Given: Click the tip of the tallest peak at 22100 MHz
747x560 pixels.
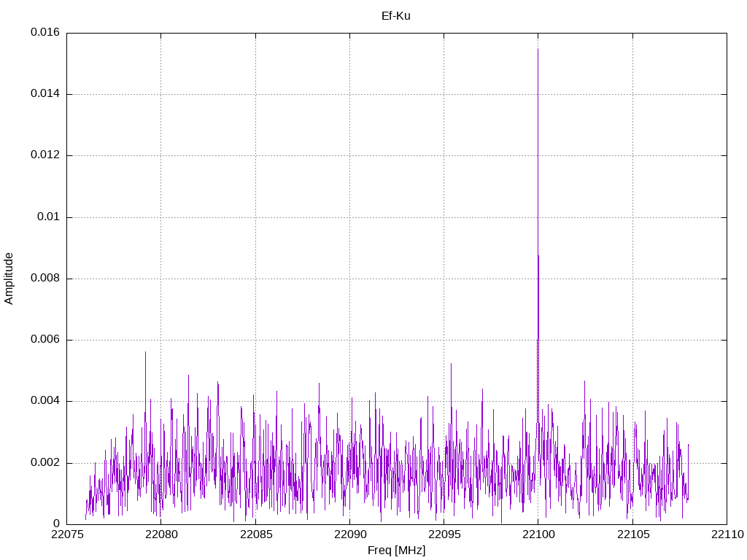Looking at the screenshot, I should (538, 50).
